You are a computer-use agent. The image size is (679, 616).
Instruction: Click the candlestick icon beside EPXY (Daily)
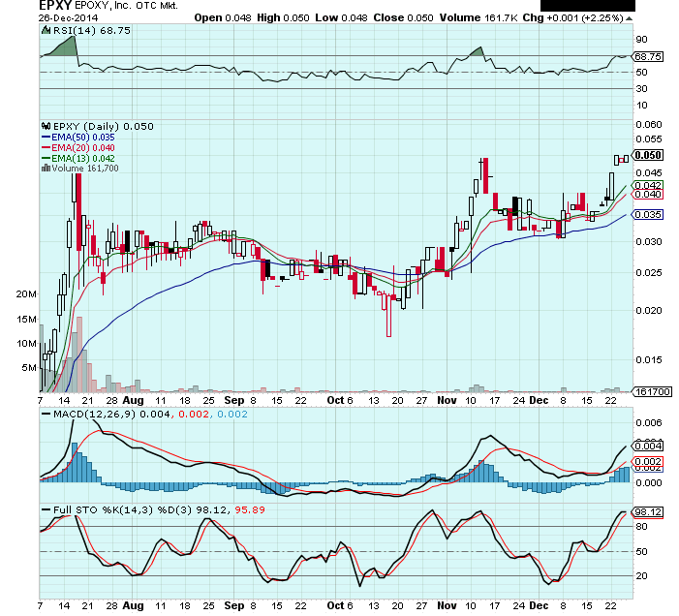46,127
